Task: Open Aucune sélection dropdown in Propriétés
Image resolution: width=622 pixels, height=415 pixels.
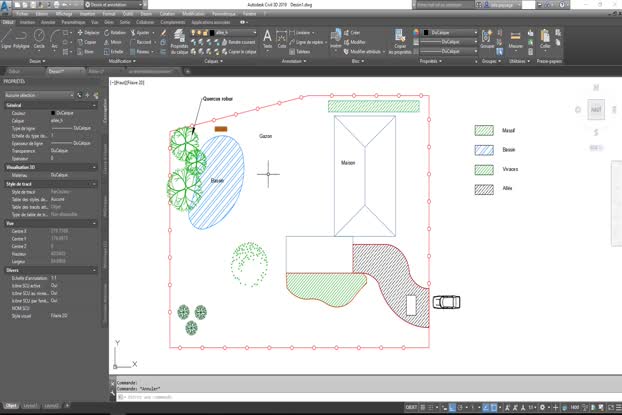Action: click(39, 95)
